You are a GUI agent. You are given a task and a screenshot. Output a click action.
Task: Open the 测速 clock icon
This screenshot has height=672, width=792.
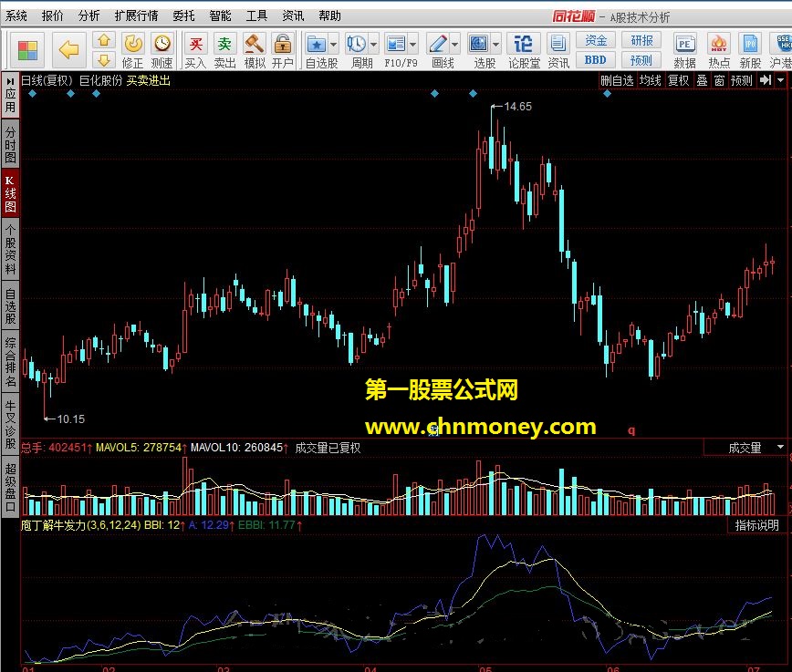162,44
